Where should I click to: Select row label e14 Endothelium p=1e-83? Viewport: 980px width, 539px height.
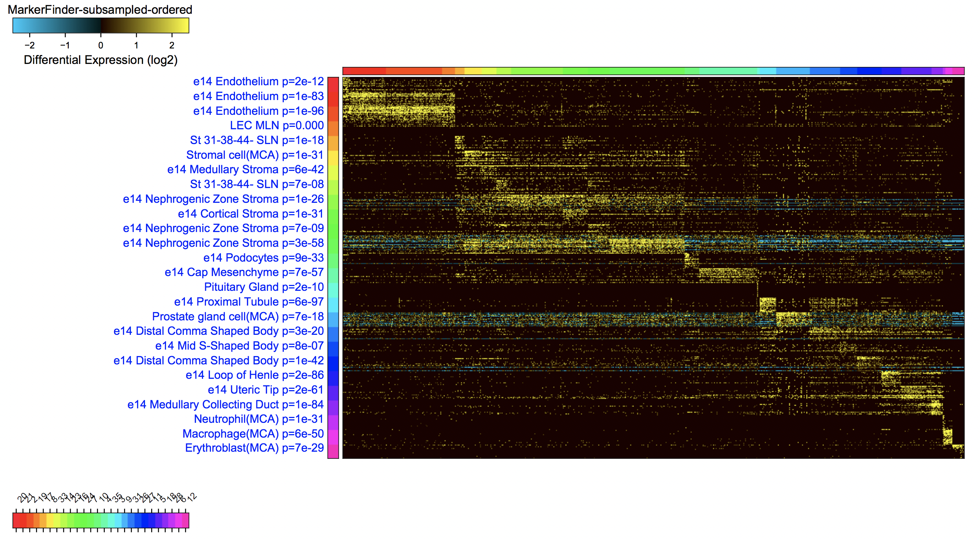(258, 96)
